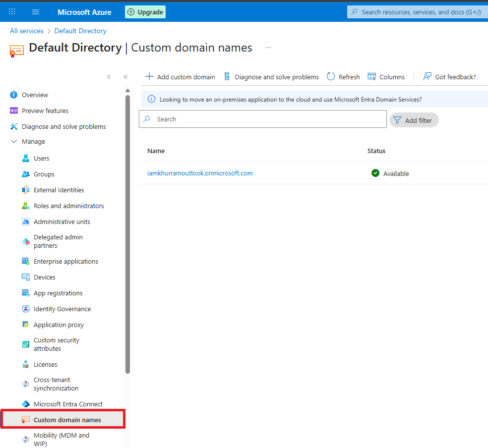Click the sidebar vertical scrollbar
The image size is (488, 448).
coord(127,233)
